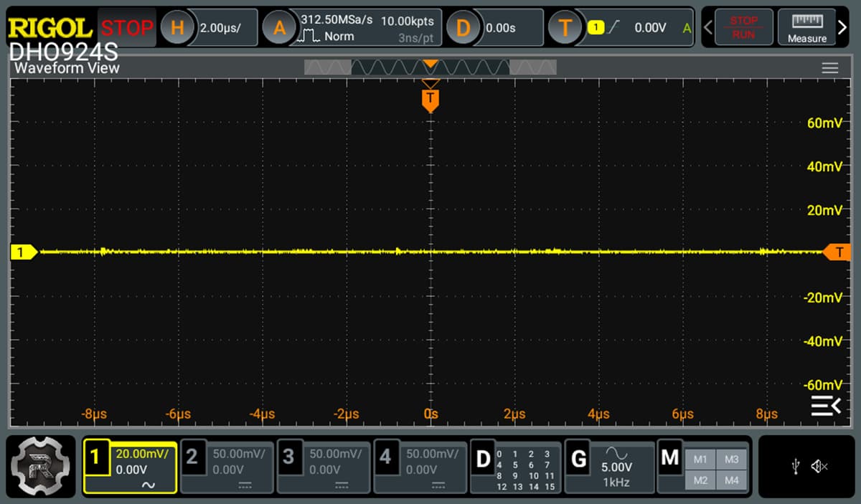Click the waveform overview slider at top
The height and width of the screenshot is (504, 861).
coord(430,65)
